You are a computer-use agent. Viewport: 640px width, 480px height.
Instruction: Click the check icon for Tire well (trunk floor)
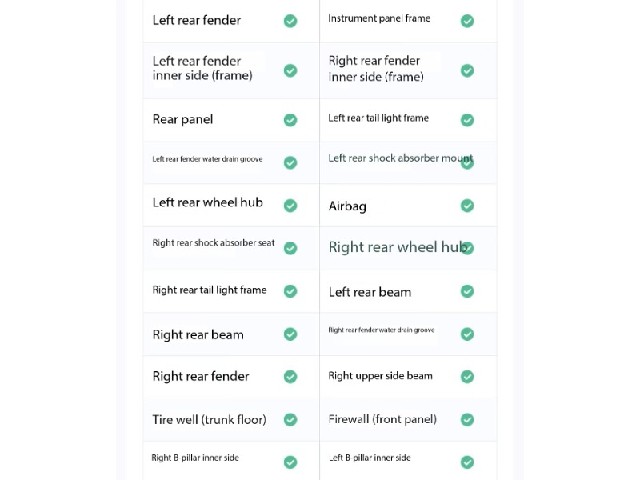(290, 420)
